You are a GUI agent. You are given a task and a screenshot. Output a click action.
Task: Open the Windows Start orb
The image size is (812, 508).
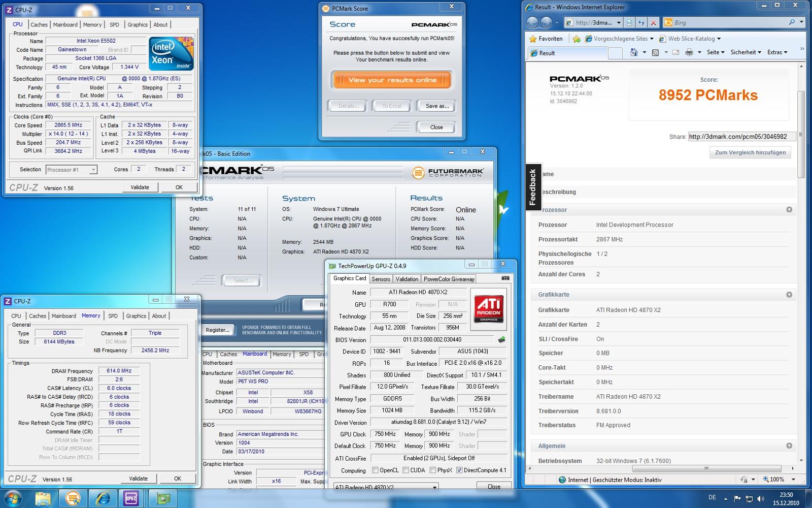click(x=13, y=498)
